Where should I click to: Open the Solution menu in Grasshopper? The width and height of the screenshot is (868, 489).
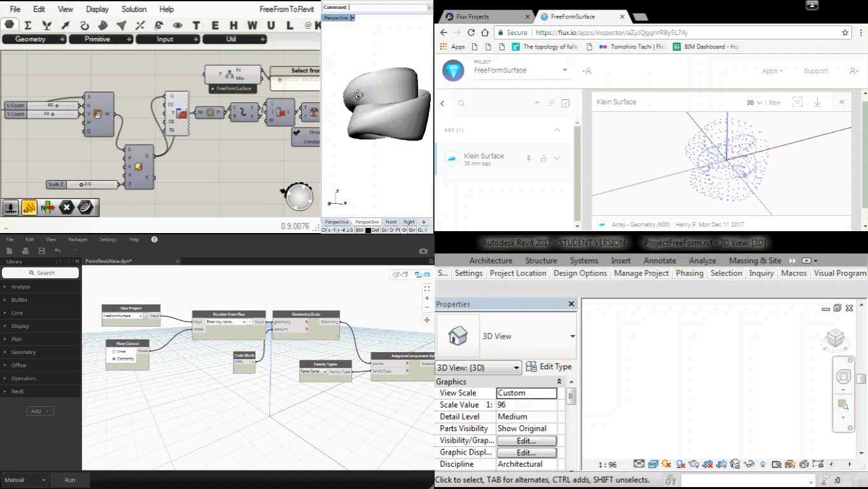134,10
